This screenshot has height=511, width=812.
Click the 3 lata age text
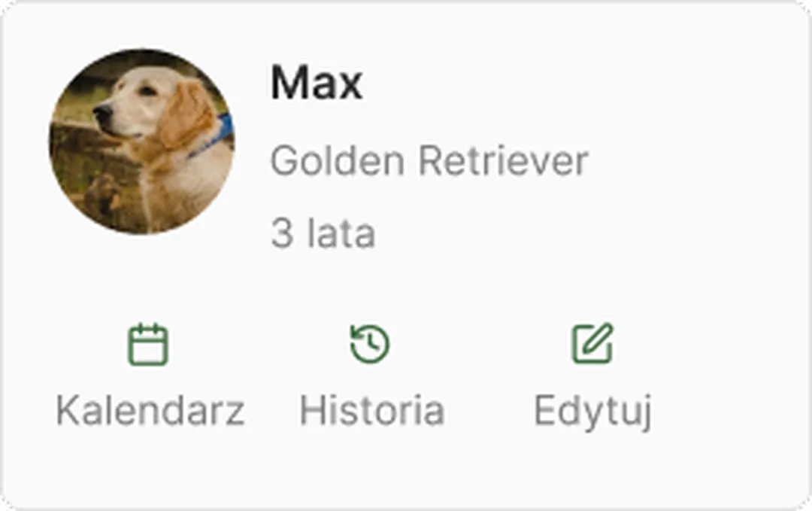coord(323,233)
